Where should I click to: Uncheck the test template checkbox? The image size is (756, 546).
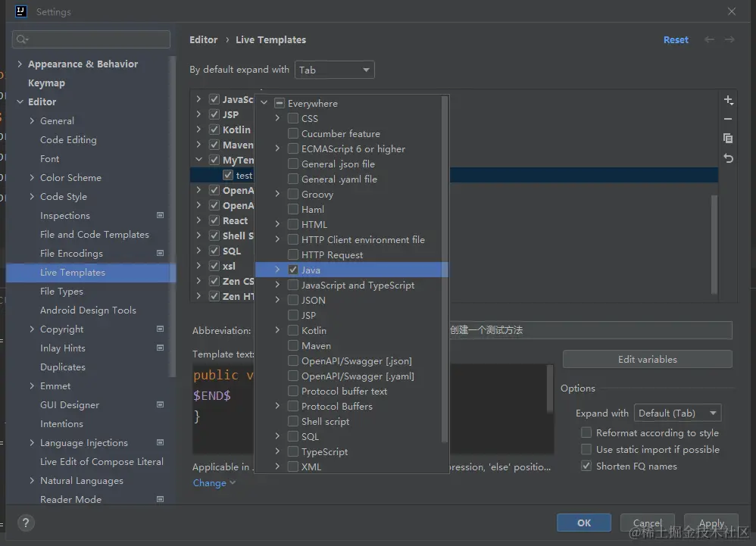(x=228, y=176)
